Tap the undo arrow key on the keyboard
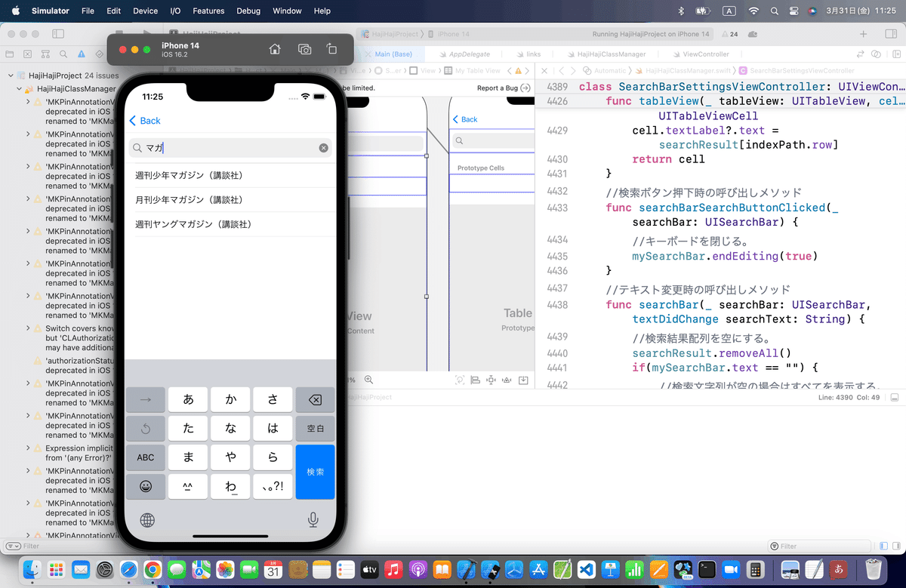Image resolution: width=906 pixels, height=588 pixels. [146, 429]
